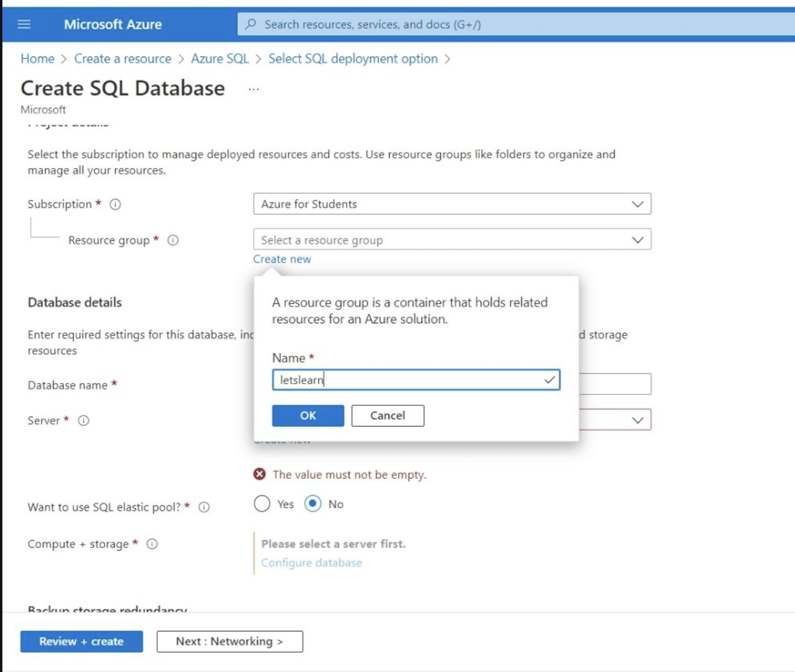Click the 'Create SQL Database' title
Screen dimensions: 795x672
pyautogui.click(x=123, y=88)
